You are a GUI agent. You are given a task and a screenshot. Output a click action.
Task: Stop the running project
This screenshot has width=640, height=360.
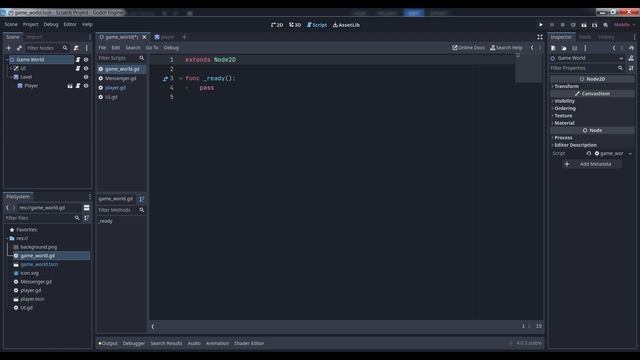click(x=562, y=25)
